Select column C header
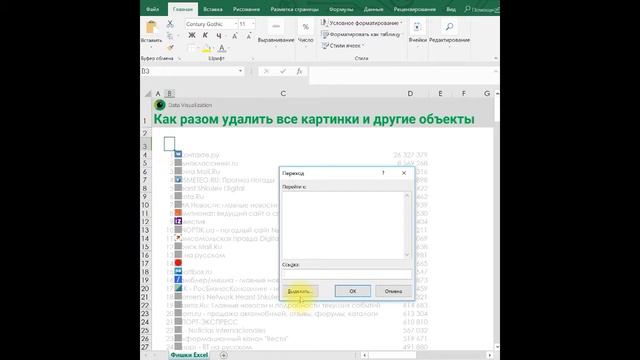Screen dimensions: 640x360 point(283,93)
